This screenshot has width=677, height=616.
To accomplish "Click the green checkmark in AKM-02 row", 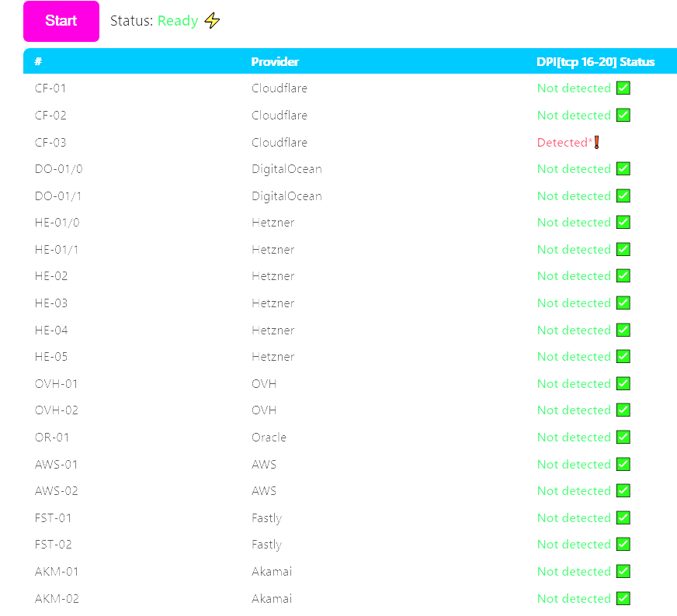I will tap(623, 598).
